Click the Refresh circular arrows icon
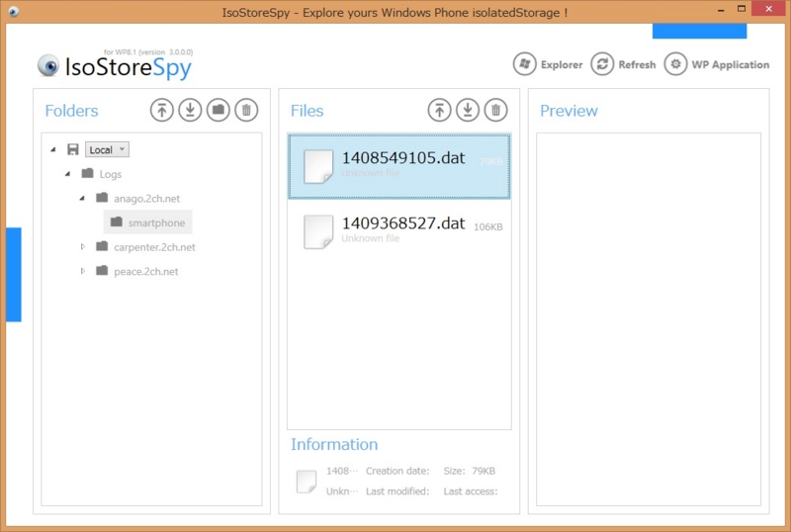Image resolution: width=791 pixels, height=532 pixels. [x=602, y=64]
